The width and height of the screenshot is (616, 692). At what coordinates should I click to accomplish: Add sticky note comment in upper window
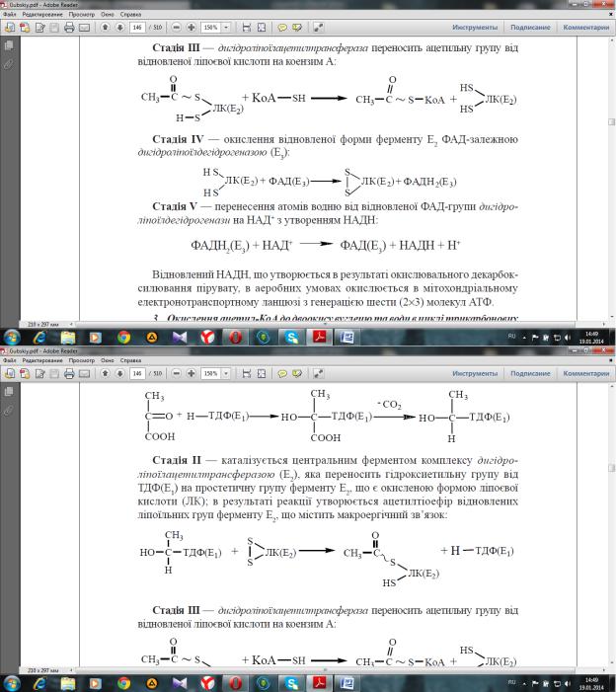(x=282, y=28)
